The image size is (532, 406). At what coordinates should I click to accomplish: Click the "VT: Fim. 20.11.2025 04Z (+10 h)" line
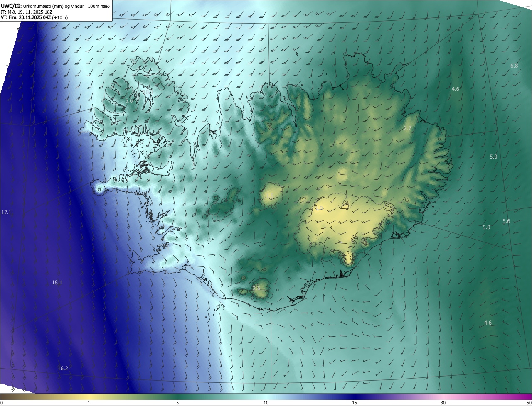pos(34,17)
